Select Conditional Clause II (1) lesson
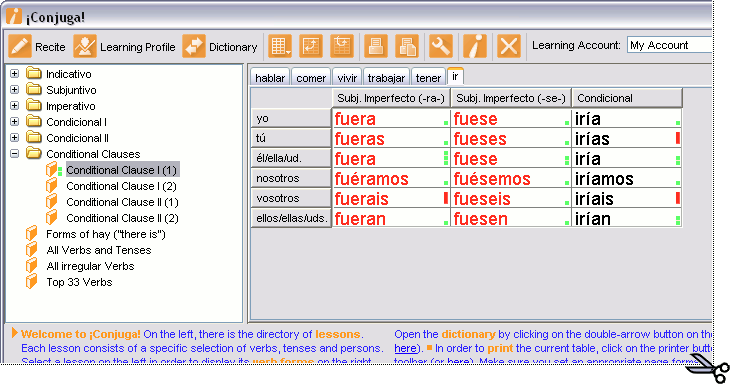The image size is (730, 384). pyautogui.click(x=122, y=202)
